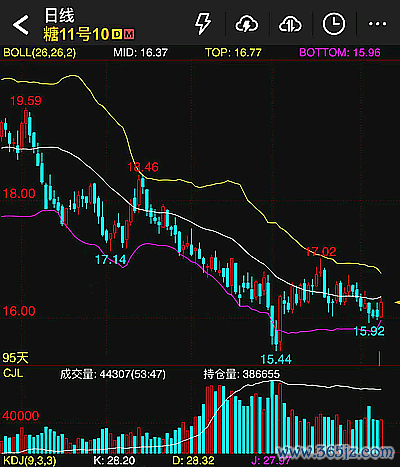Tap the yellow current-price arrow marker
Viewport: 400px width, 467px height.
(x=397, y=303)
